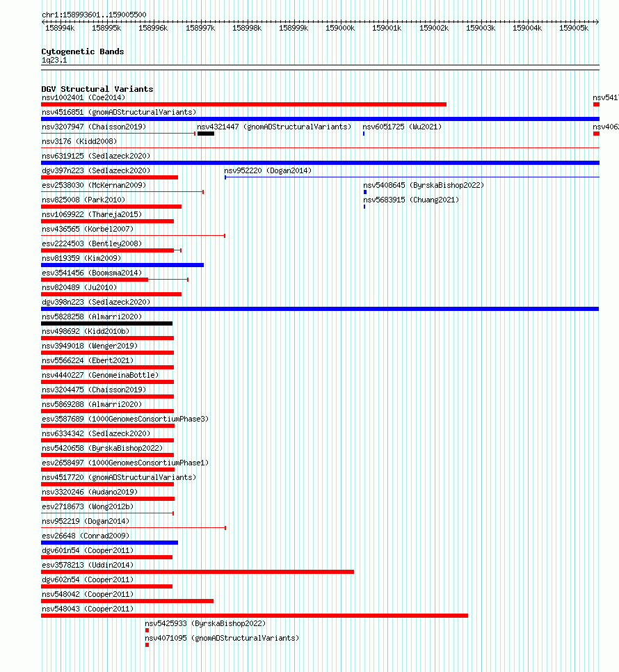
Task: Select blue bar of esv26648 (Conrad2009)
Action: pos(110,543)
